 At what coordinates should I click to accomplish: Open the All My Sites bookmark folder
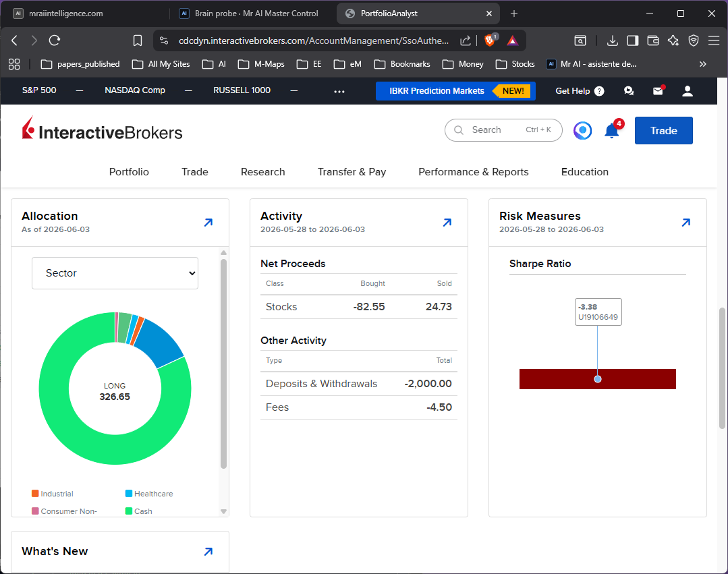coord(161,64)
